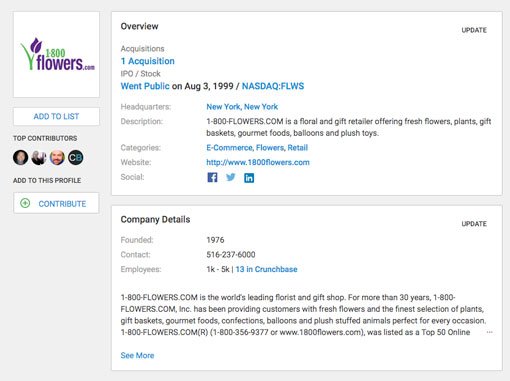The height and width of the screenshot is (381, 510).
Task: Click the Overview heading
Action: click(x=139, y=26)
